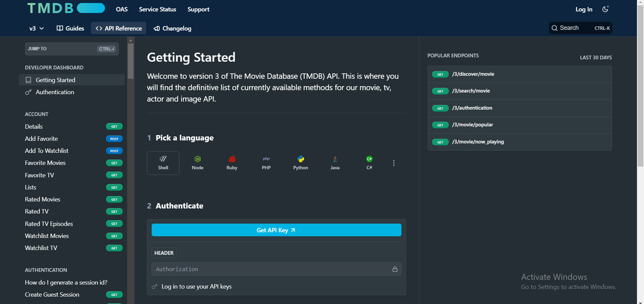This screenshot has width=644, height=304.
Task: Open Add Favorite endpoint
Action: [x=74, y=138]
